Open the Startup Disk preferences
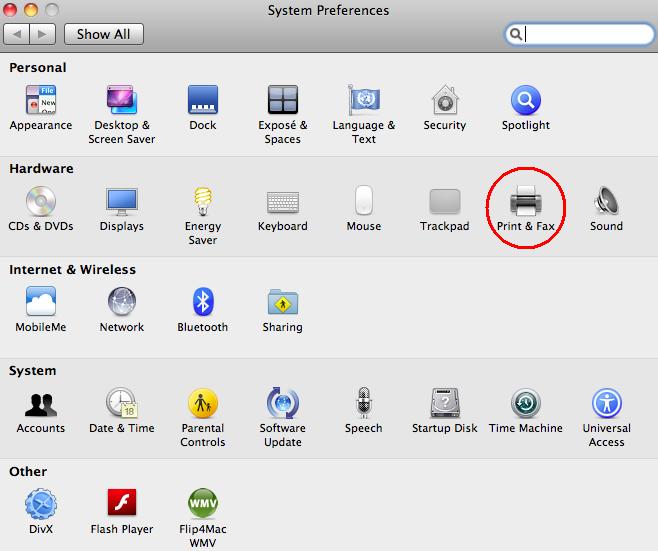The height and width of the screenshot is (551, 658). click(x=445, y=404)
